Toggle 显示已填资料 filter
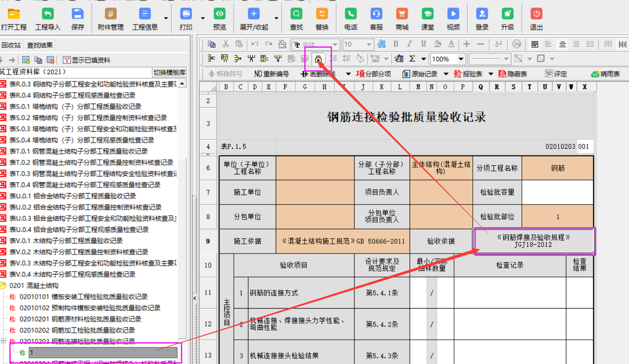Image resolution: width=629 pixels, height=364 pixels. (87, 60)
